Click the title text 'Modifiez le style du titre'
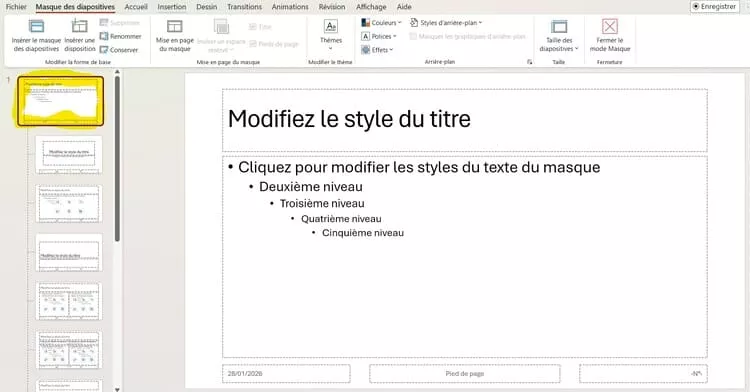The height and width of the screenshot is (392, 750). coord(349,119)
